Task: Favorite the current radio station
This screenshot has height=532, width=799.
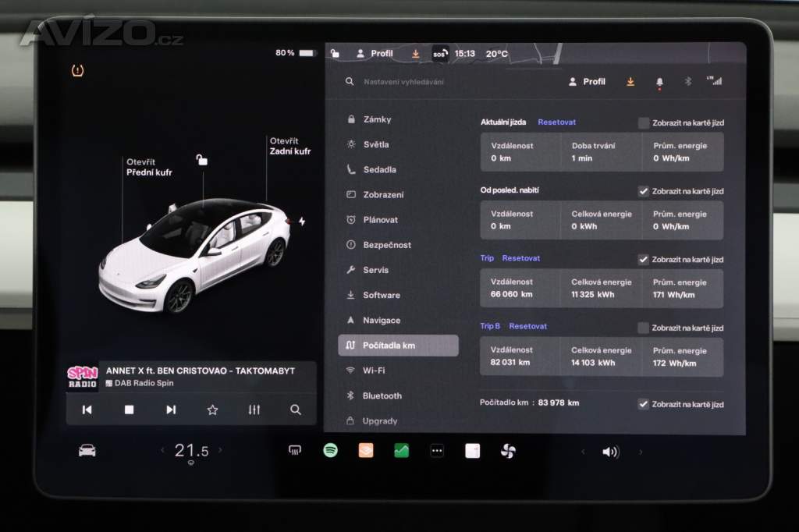Action: point(212,410)
